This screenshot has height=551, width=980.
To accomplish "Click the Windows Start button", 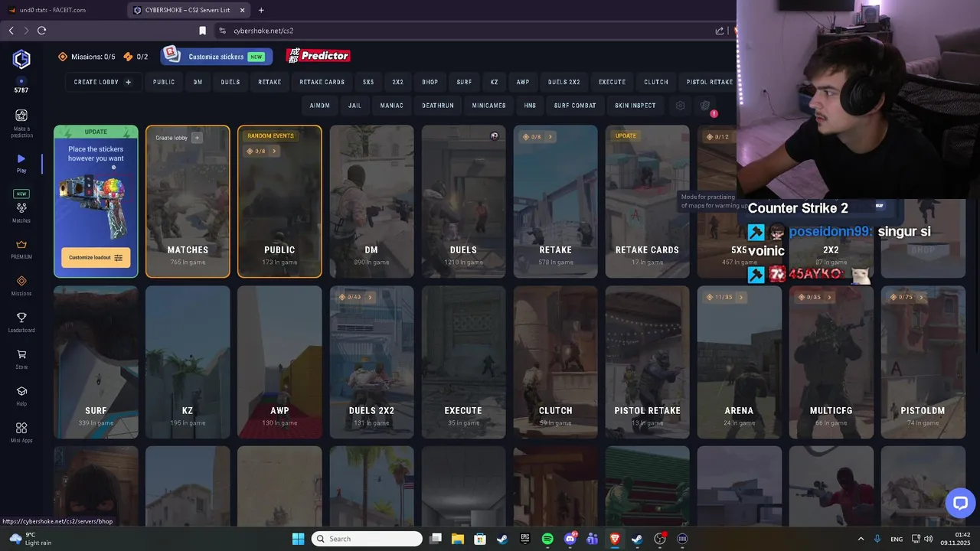I will pos(298,539).
